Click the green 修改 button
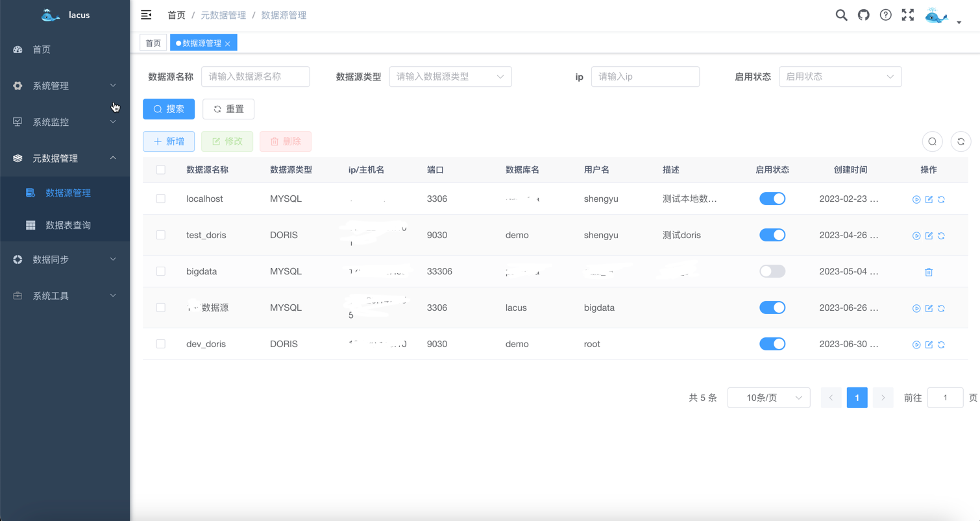 tap(227, 141)
